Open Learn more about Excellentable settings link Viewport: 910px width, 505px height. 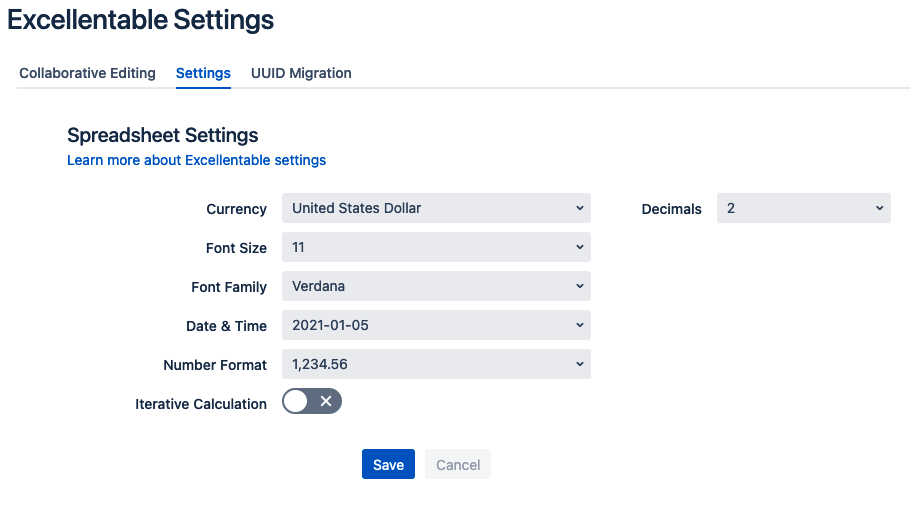196,160
